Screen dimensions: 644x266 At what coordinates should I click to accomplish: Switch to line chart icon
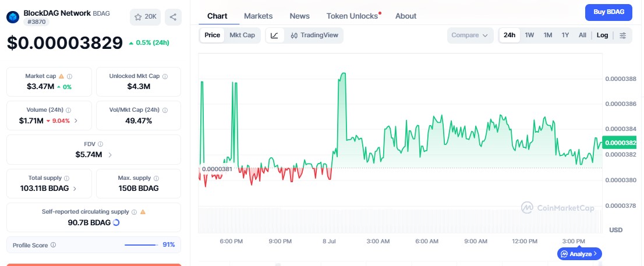[x=274, y=36]
